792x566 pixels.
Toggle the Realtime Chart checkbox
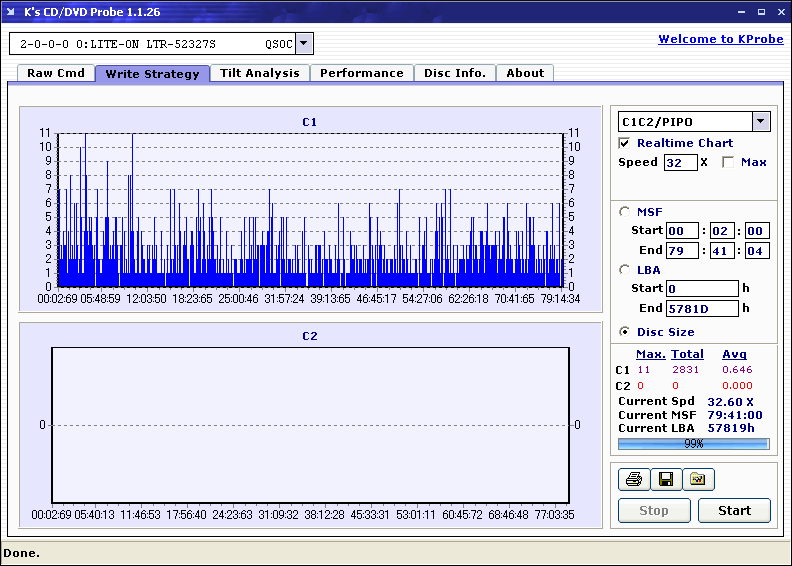click(625, 143)
